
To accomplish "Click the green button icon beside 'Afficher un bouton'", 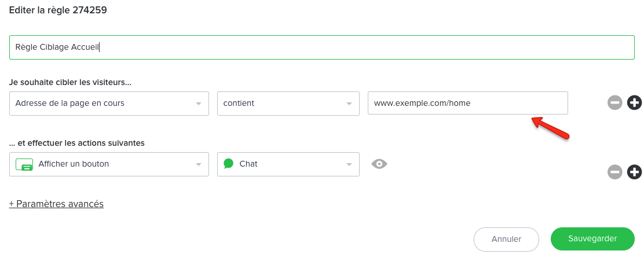I will point(24,164).
